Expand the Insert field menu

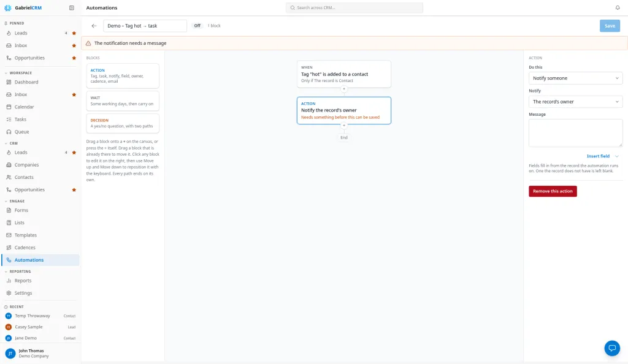[x=603, y=156]
